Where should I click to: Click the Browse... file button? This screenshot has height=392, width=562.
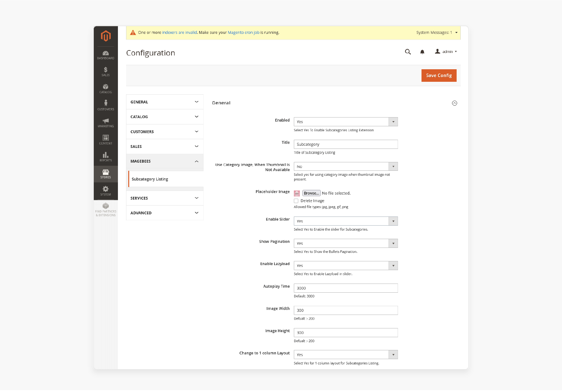311,193
